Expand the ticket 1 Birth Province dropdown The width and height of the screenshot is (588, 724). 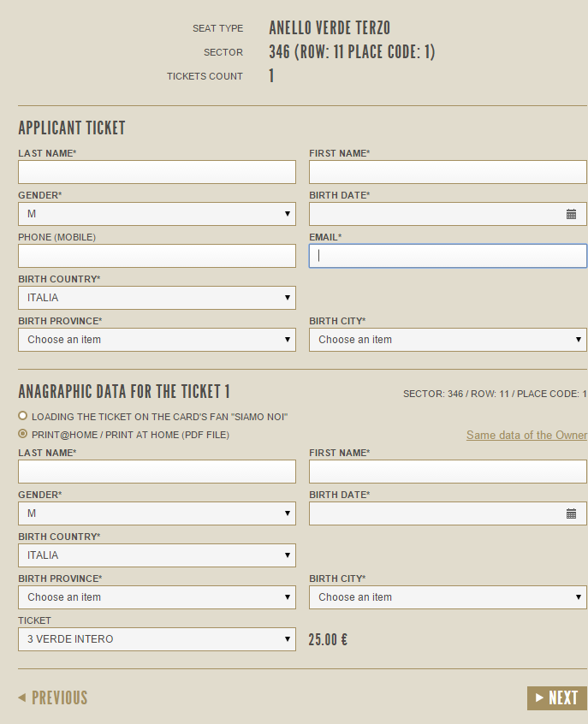pyautogui.click(x=157, y=597)
